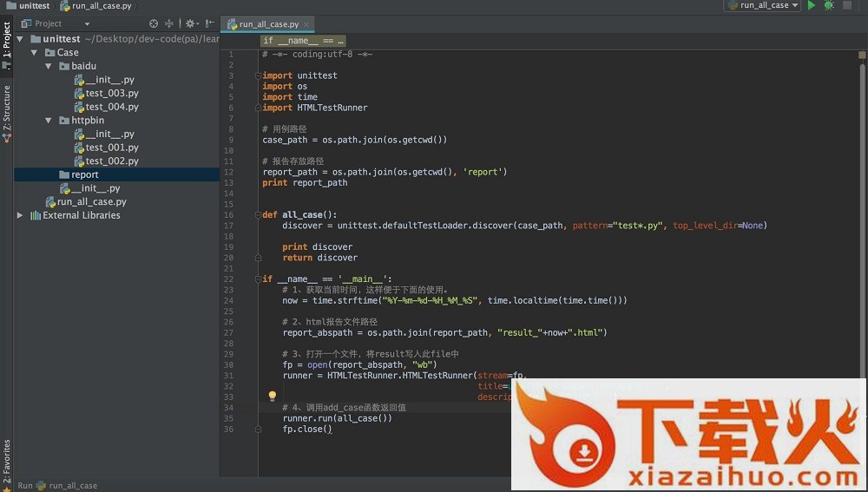The image size is (868, 492).
Task: Toggle the 2: Favorites side tool window
Action: tap(6, 460)
